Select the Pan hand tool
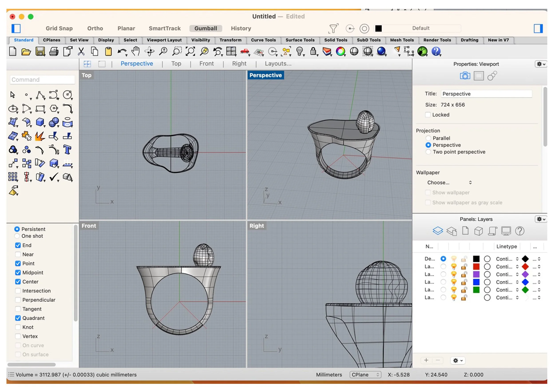The image size is (555, 392). point(135,51)
